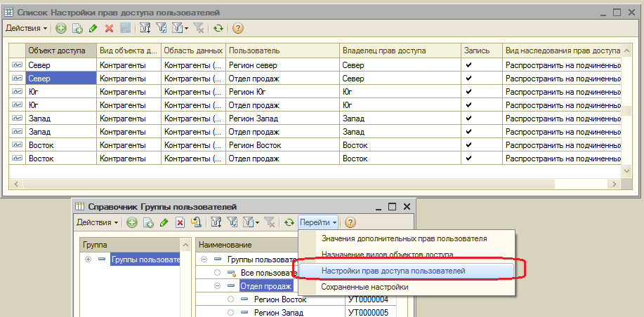Collapse Группы пользователей in Наименование tree
Image resolution: width=644 pixels, height=317 pixels.
pyautogui.click(x=203, y=259)
